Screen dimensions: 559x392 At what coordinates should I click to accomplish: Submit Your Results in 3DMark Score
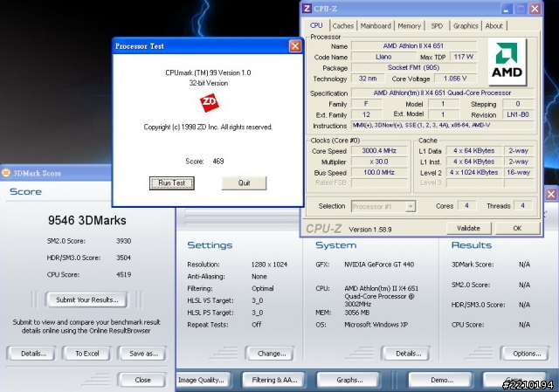pyautogui.click(x=86, y=299)
